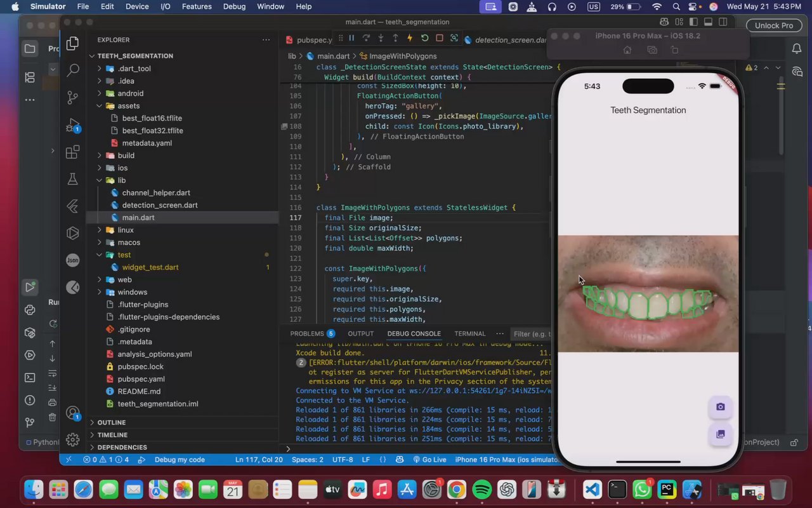Open the Explorer view in activity bar

click(x=73, y=44)
